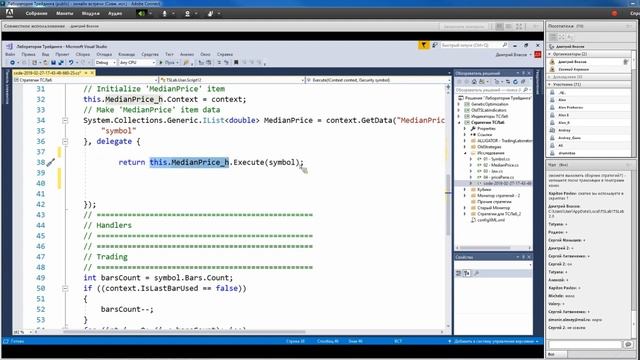This screenshot has width=640, height=360.
Task: Open dropdown arrow next to webcam icon
Action: pos(196,13)
